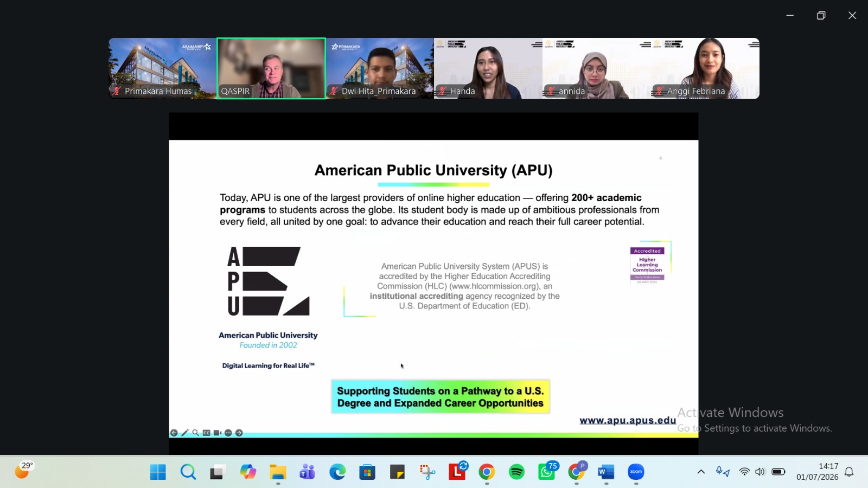Select the Dwi Hita_Primakara video tile
The height and width of the screenshot is (488, 868).
[380, 68]
